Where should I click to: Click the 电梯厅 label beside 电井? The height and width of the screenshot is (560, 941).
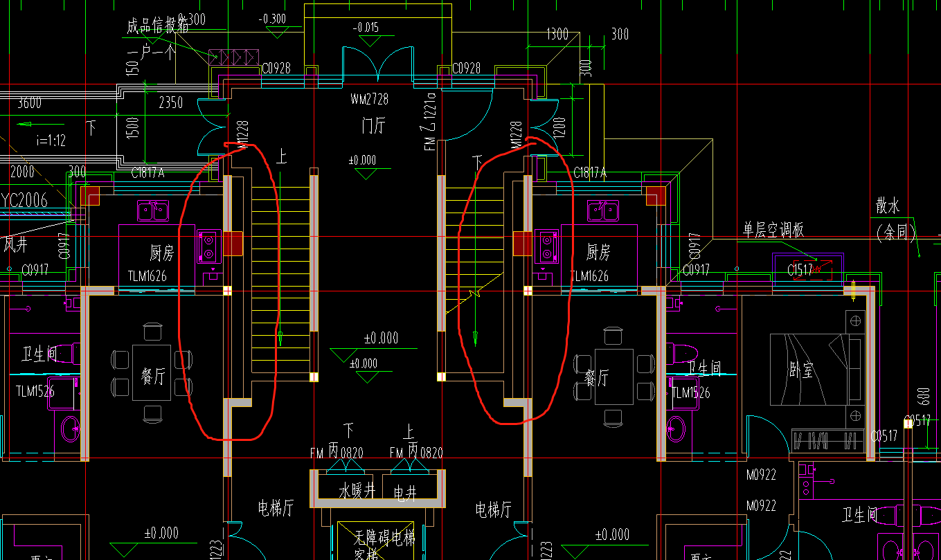point(493,510)
